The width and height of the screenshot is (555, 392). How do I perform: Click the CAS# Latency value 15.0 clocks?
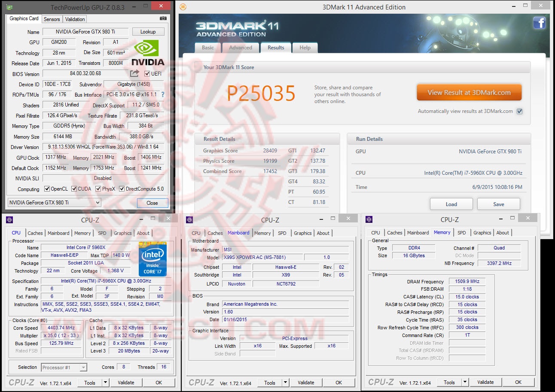point(467,297)
